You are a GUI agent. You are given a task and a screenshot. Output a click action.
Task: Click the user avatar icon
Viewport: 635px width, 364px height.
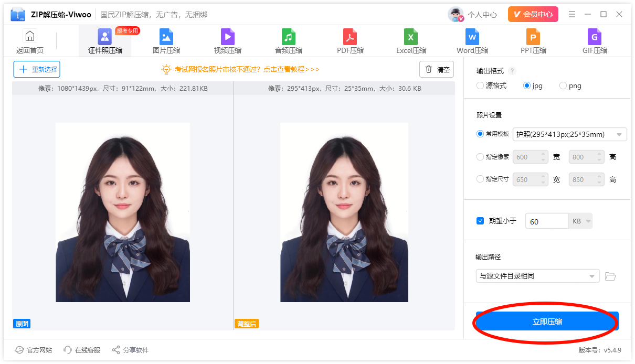(456, 15)
